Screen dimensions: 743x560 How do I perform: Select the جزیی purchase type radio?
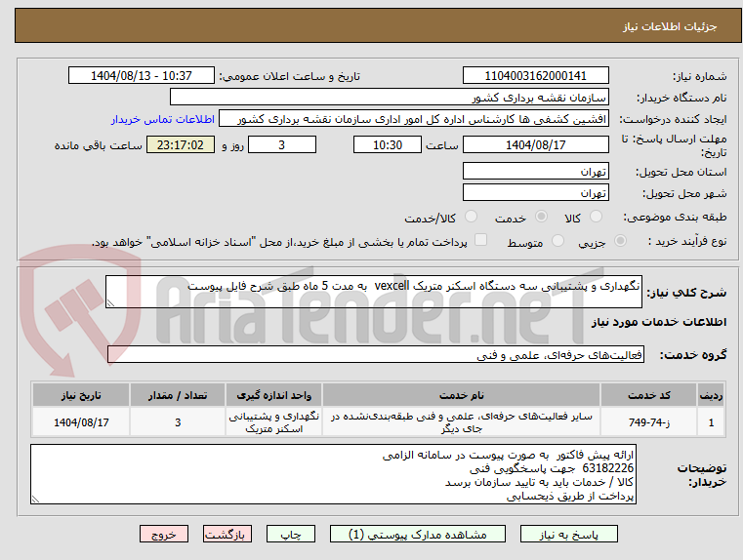click(x=620, y=241)
